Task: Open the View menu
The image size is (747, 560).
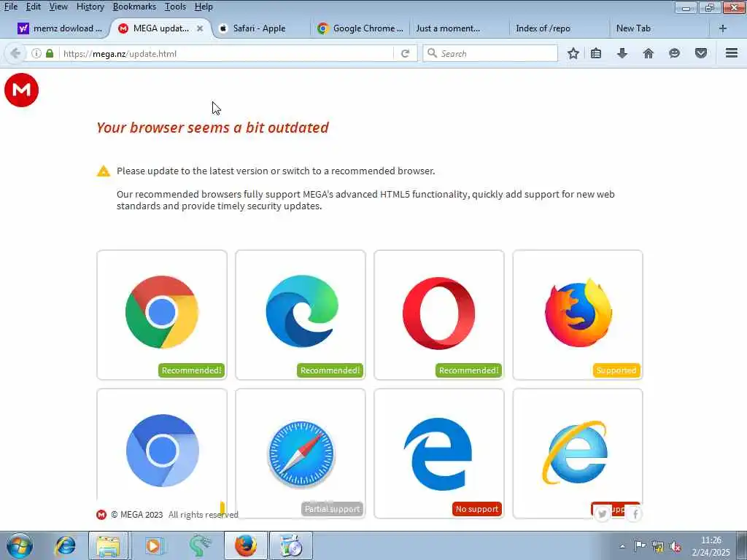Action: (x=58, y=7)
